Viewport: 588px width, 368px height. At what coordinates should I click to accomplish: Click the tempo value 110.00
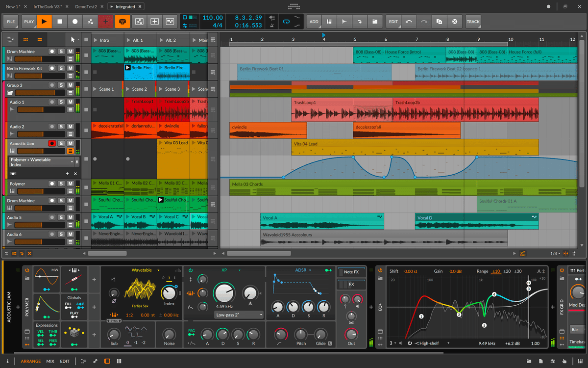pos(213,18)
